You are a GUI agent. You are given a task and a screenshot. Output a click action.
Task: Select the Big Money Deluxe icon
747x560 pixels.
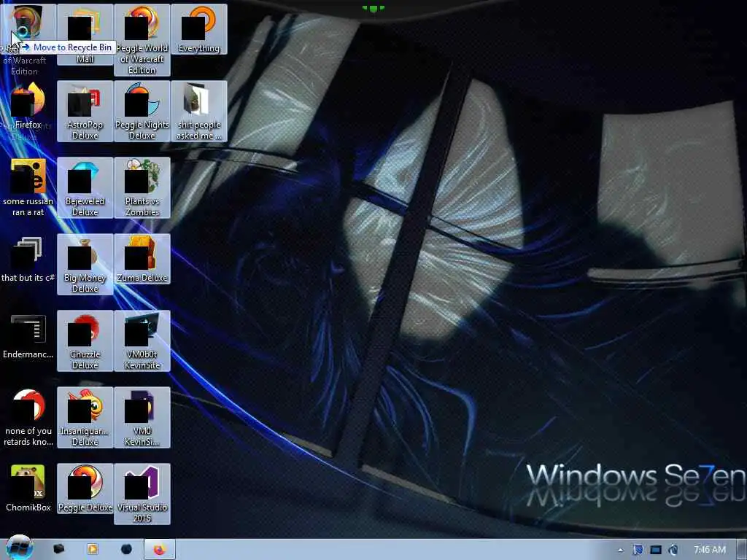[x=85, y=264]
